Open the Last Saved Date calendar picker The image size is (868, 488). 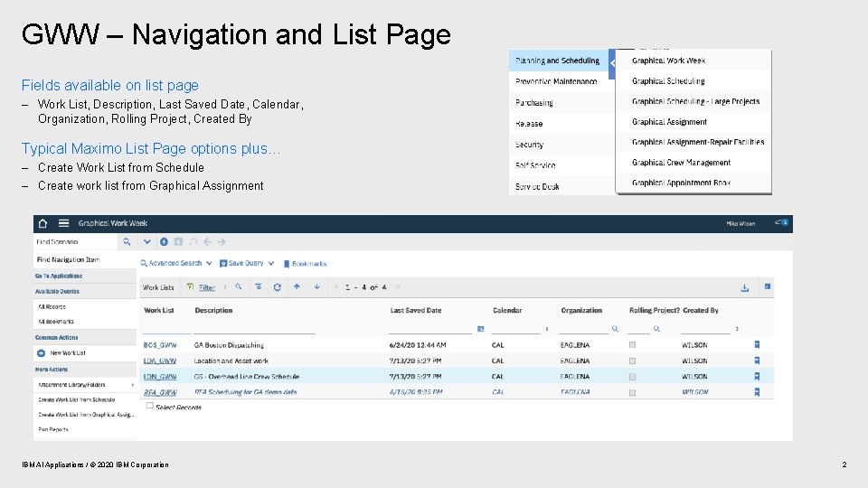480,329
